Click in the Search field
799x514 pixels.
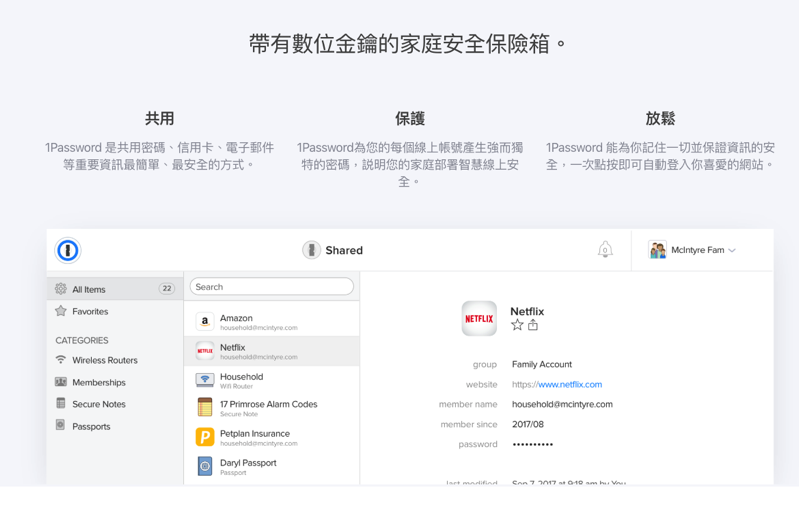pos(272,286)
